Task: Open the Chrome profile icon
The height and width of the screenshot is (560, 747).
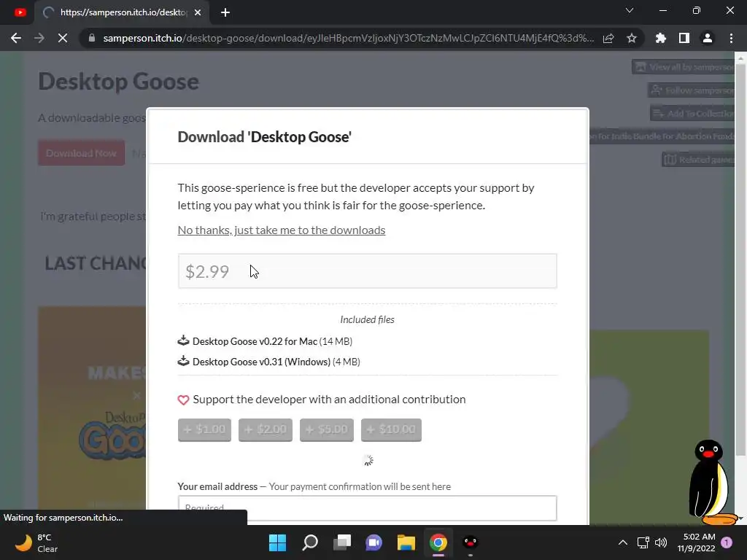Action: pyautogui.click(x=708, y=38)
